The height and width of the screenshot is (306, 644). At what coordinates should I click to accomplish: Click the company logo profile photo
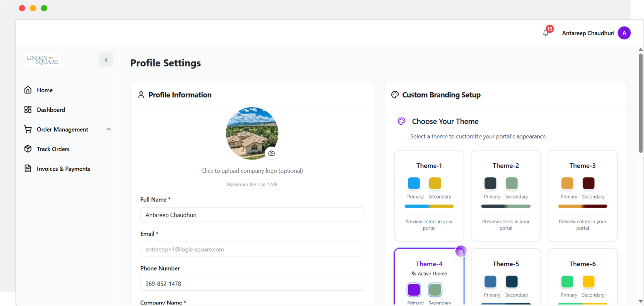point(252,133)
